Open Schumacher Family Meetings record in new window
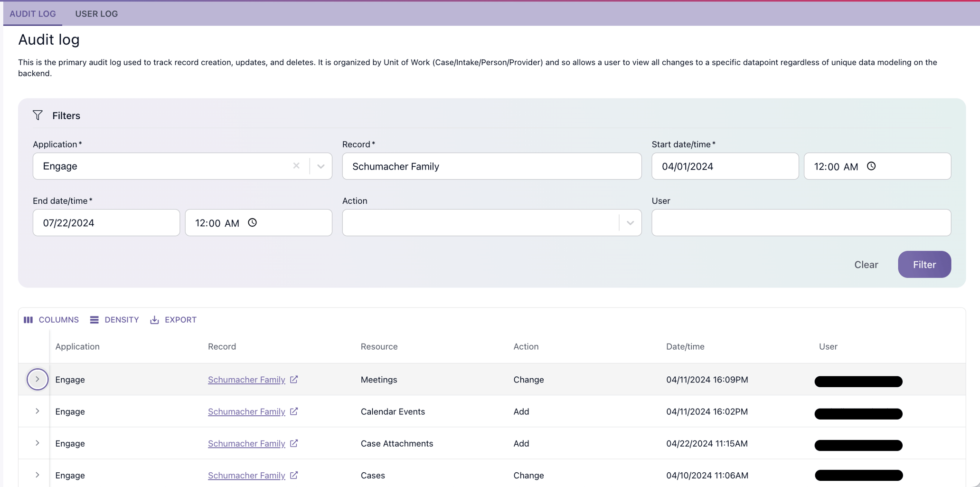 (294, 379)
